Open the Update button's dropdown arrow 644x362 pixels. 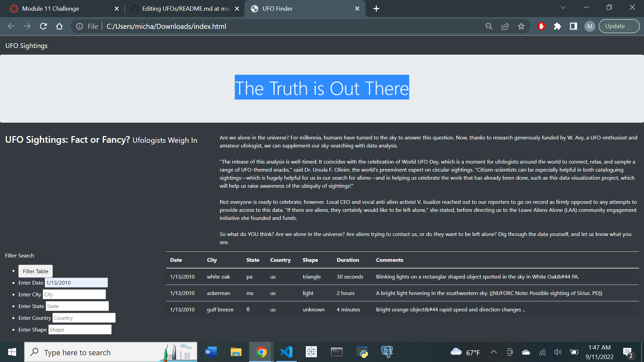pos(634,26)
